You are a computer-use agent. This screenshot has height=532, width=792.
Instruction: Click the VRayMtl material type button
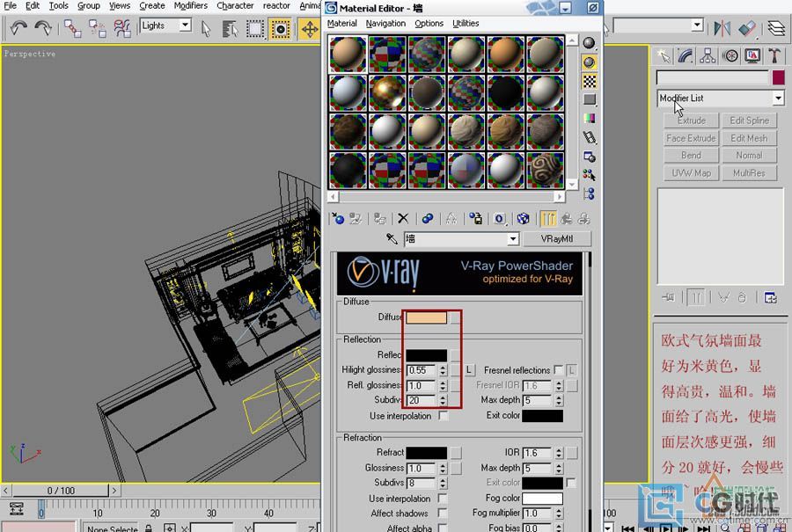557,239
